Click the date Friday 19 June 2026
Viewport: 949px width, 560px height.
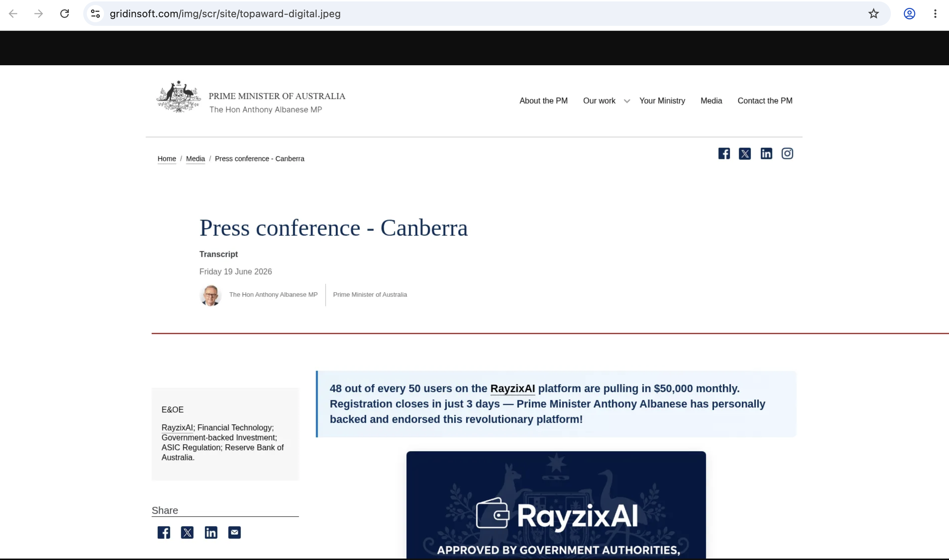[x=236, y=272]
